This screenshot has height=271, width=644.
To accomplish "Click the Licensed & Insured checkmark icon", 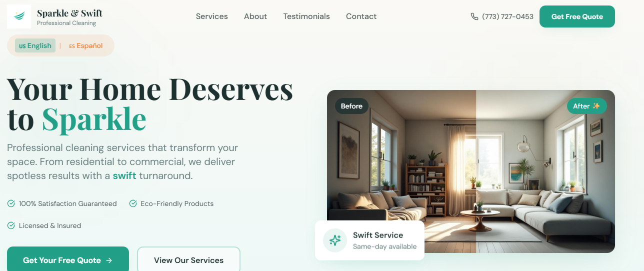I will [x=11, y=225].
